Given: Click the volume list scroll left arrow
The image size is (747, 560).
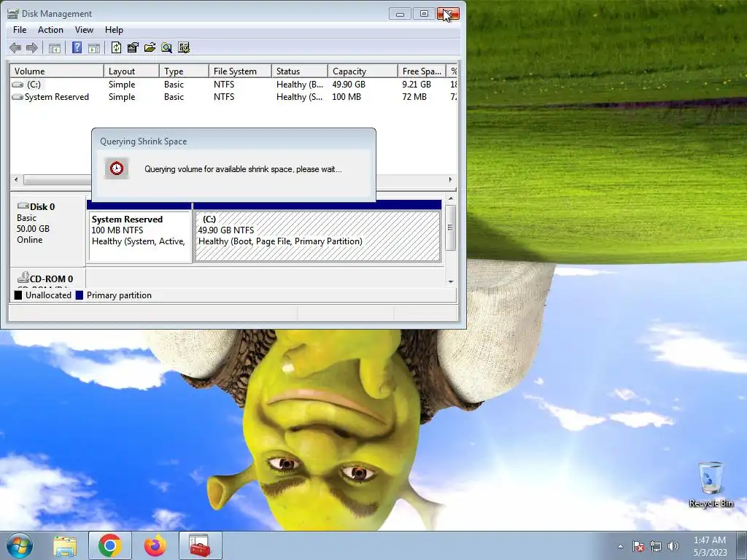Looking at the screenshot, I should (x=16, y=180).
